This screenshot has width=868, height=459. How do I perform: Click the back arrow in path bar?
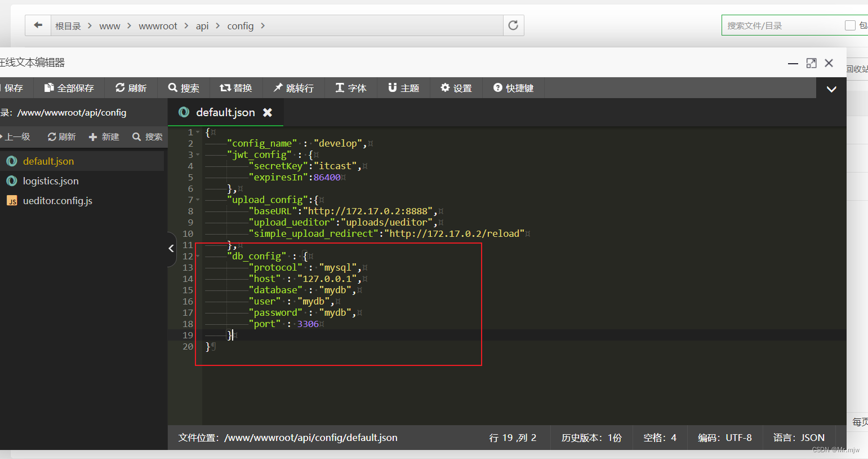point(38,25)
